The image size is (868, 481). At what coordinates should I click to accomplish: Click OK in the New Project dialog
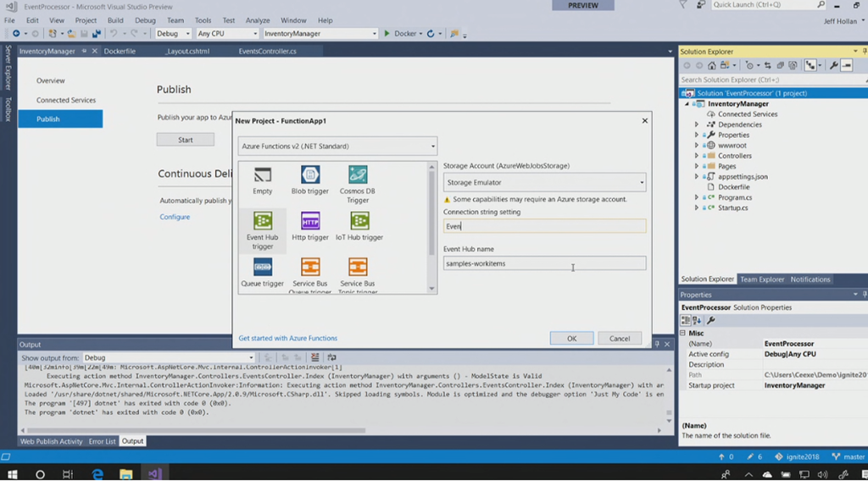pyautogui.click(x=571, y=338)
